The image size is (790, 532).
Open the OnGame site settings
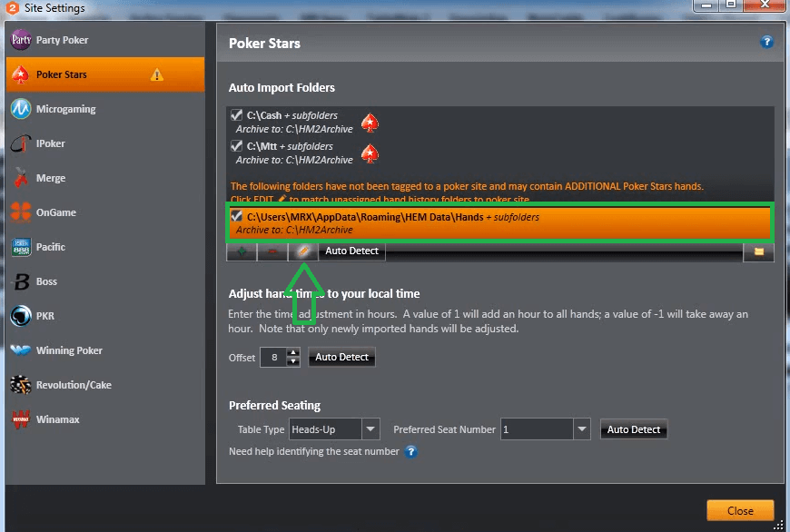(x=105, y=212)
